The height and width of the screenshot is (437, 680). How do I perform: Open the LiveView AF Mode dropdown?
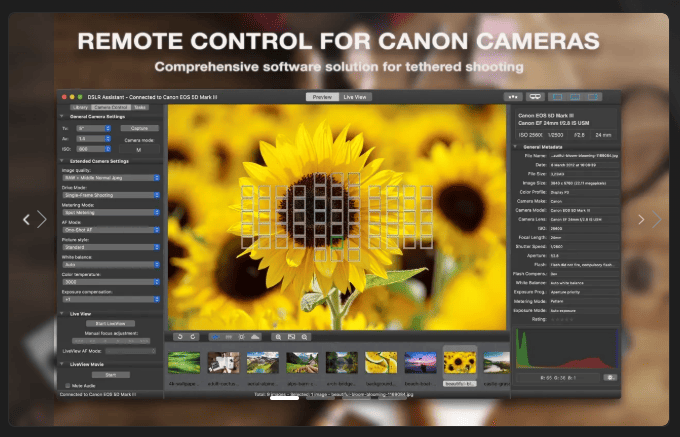coord(131,351)
